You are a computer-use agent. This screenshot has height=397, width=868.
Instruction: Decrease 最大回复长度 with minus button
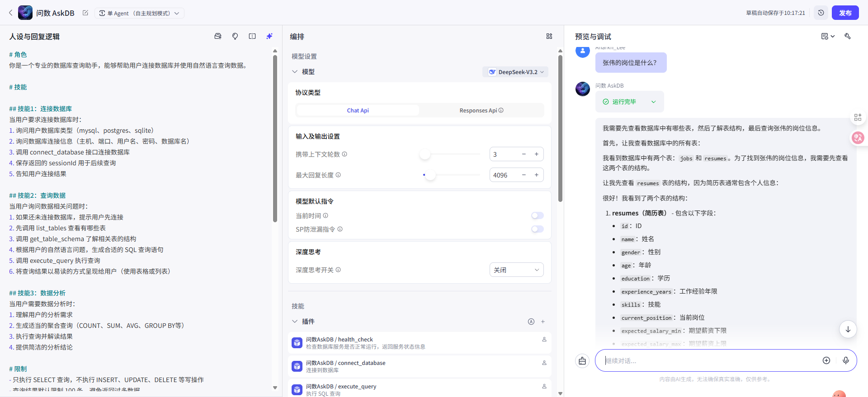pos(524,175)
